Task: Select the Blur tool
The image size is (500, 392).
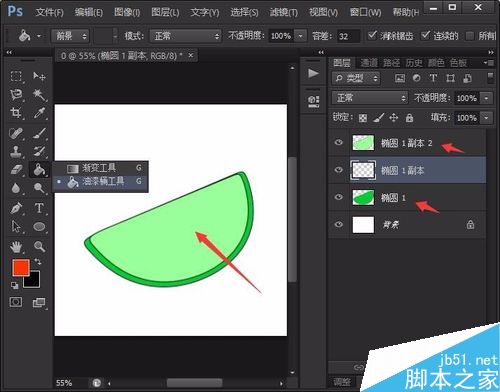Action: (x=16, y=188)
